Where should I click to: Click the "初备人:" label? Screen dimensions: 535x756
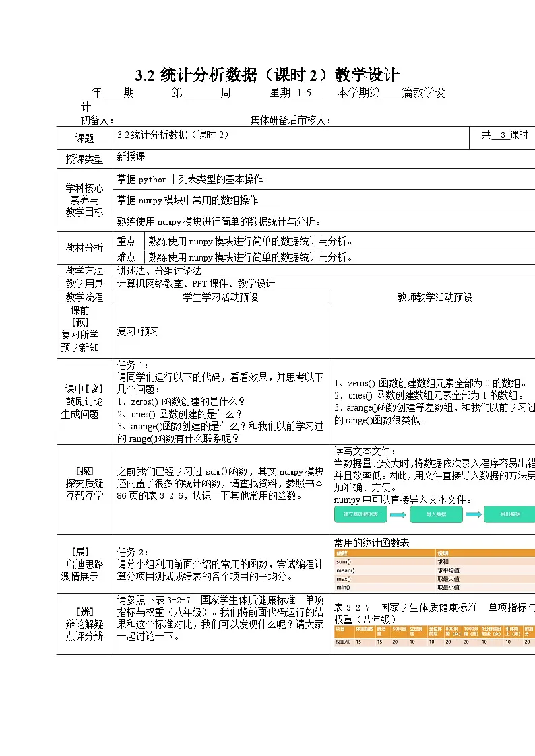(97, 120)
